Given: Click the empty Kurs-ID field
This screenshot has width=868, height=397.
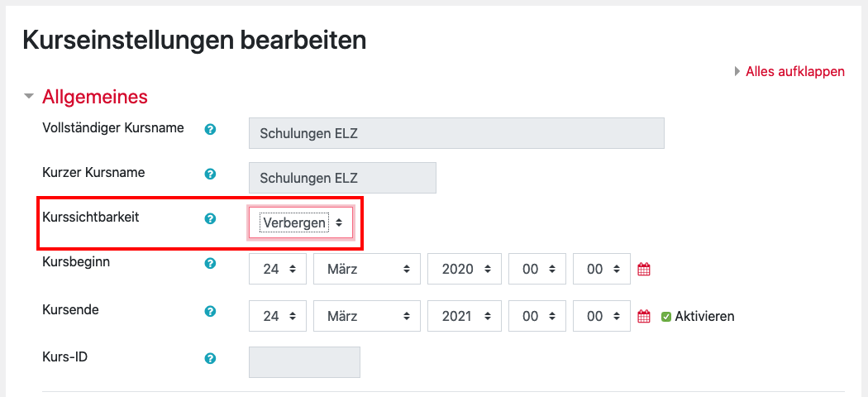Looking at the screenshot, I should tap(304, 361).
